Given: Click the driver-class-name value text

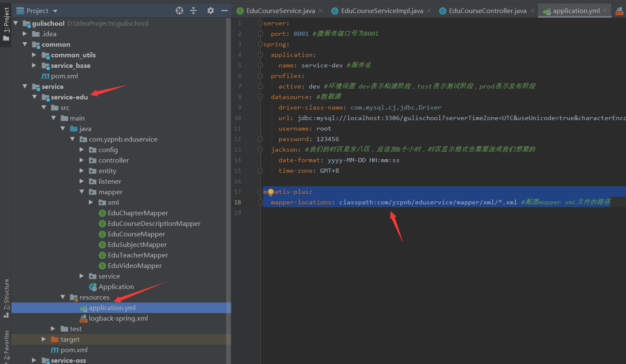Looking at the screenshot, I should 396,107.
